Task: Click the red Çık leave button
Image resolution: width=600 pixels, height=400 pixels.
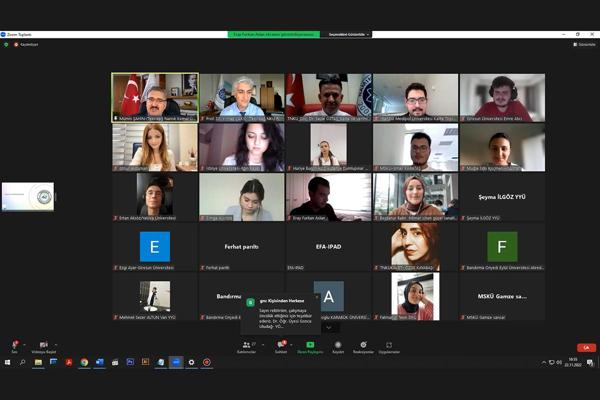Action: click(586, 347)
